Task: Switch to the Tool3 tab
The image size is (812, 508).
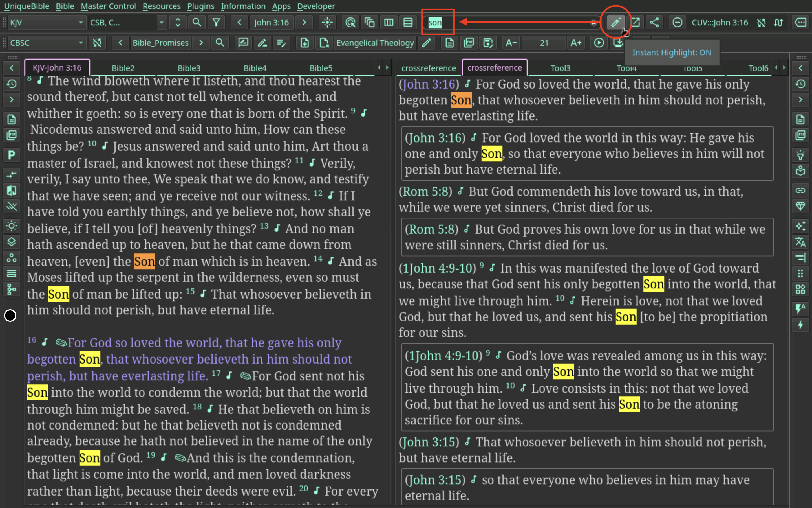Action: tap(560, 68)
